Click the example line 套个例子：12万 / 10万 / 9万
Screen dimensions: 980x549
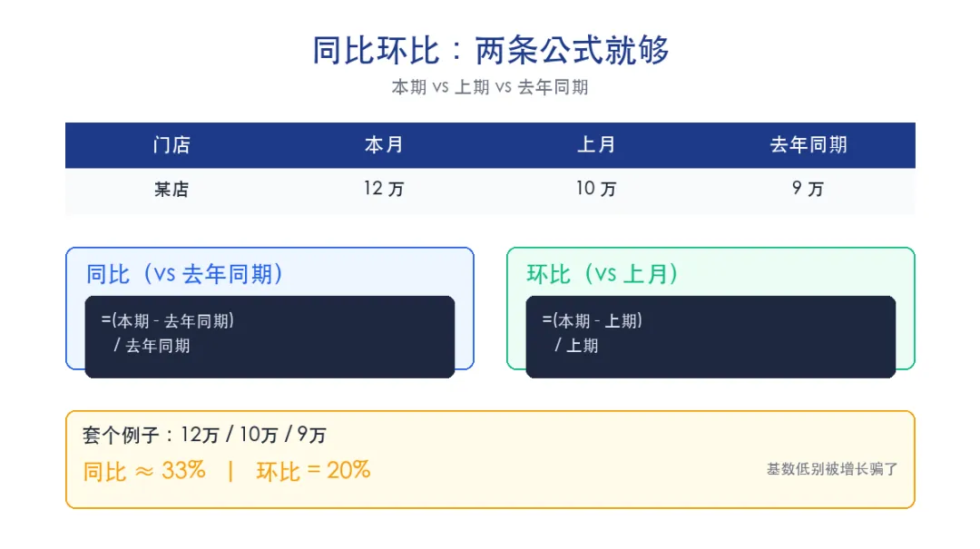pos(204,435)
